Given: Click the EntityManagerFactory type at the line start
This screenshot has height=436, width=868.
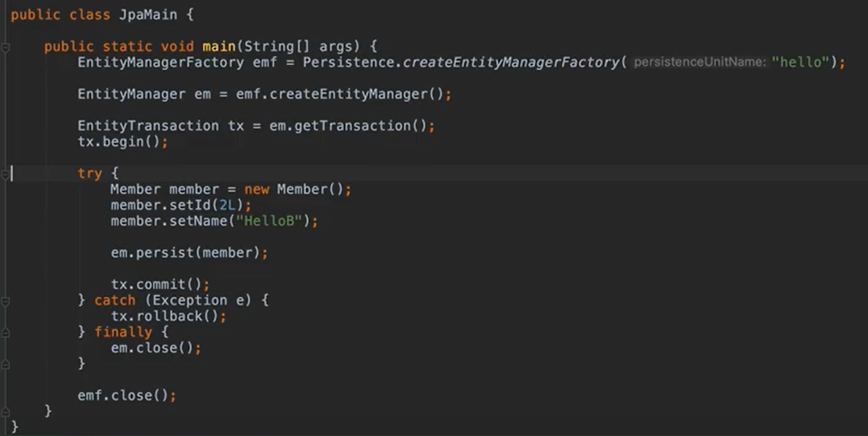Looking at the screenshot, I should tap(161, 63).
